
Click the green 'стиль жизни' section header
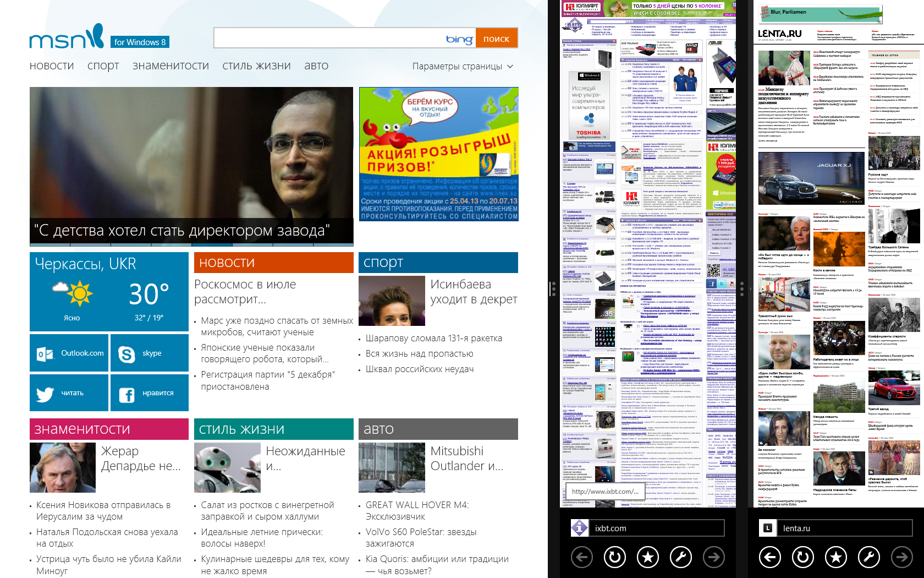click(x=274, y=429)
